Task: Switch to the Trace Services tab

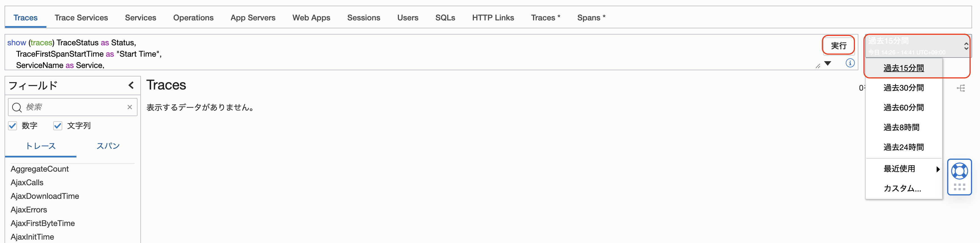Action: pos(81,18)
